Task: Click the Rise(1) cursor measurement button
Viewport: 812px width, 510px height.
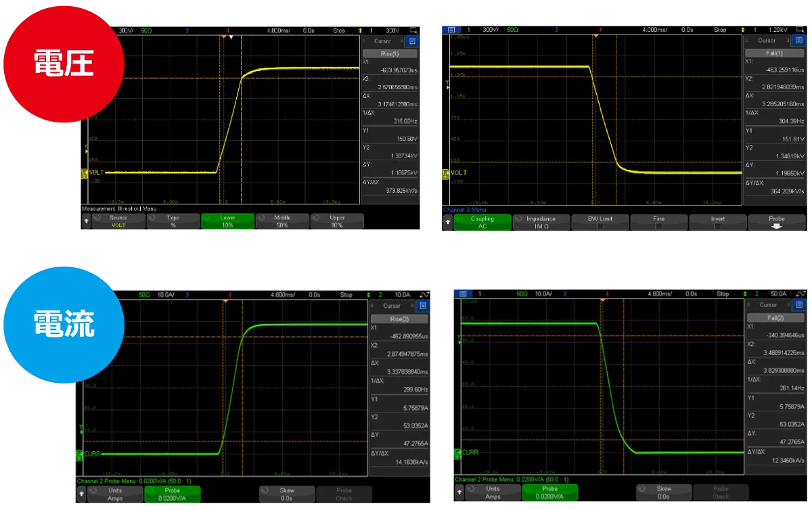Action: (390, 53)
